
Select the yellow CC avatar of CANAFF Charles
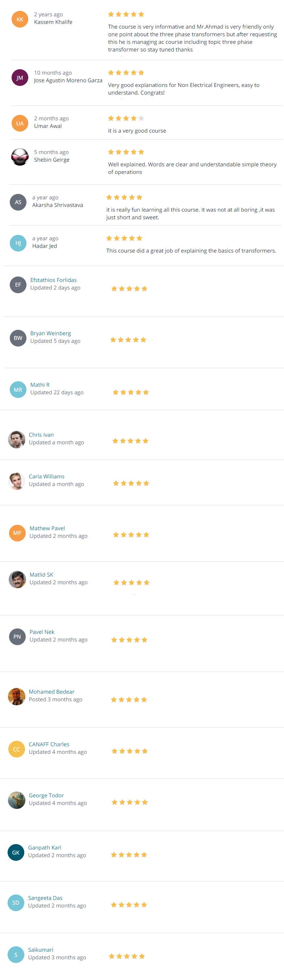pos(16,749)
